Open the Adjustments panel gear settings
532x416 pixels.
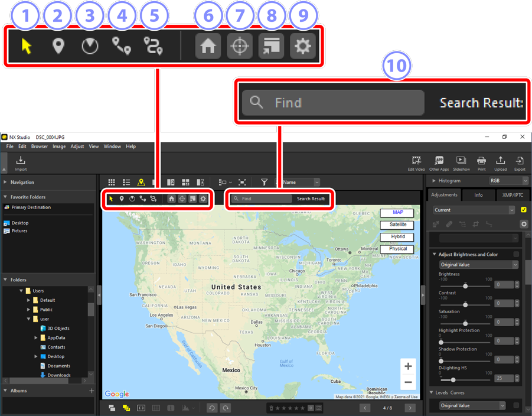coord(524,224)
